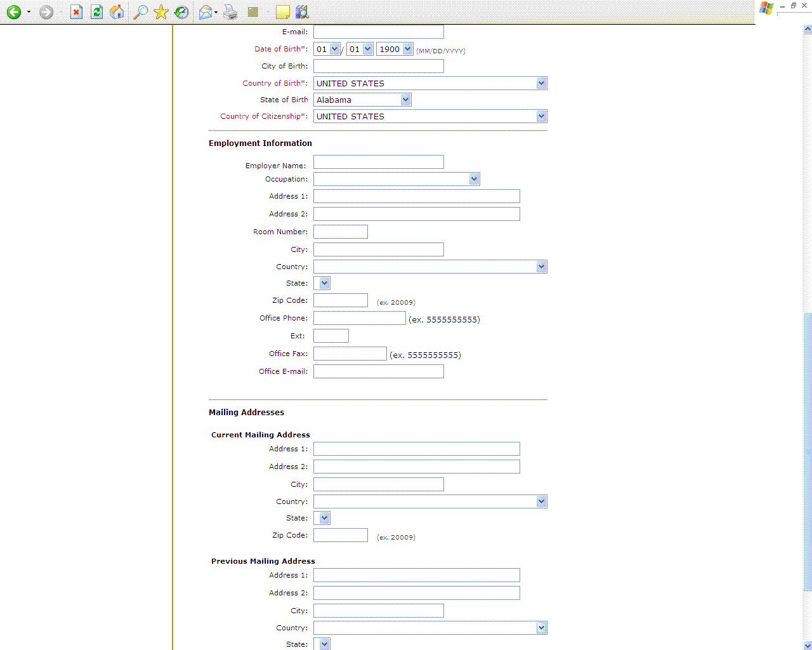Stop loading the page

(76, 12)
